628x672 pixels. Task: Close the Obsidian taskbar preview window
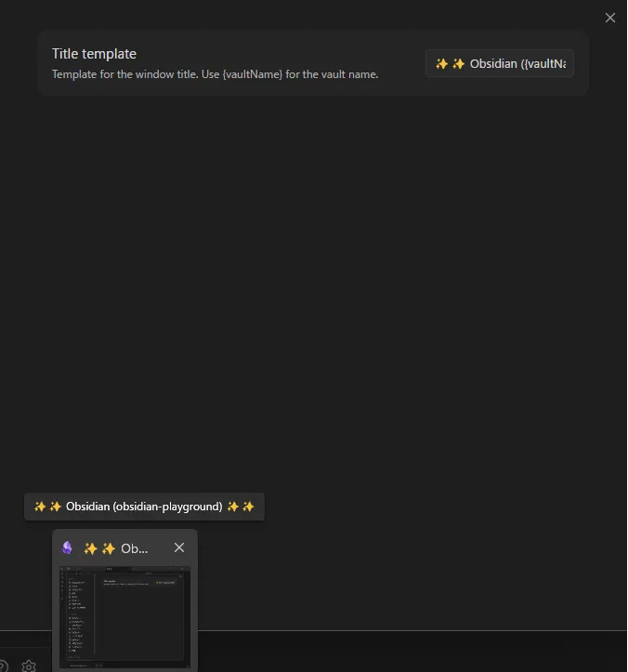(x=179, y=547)
